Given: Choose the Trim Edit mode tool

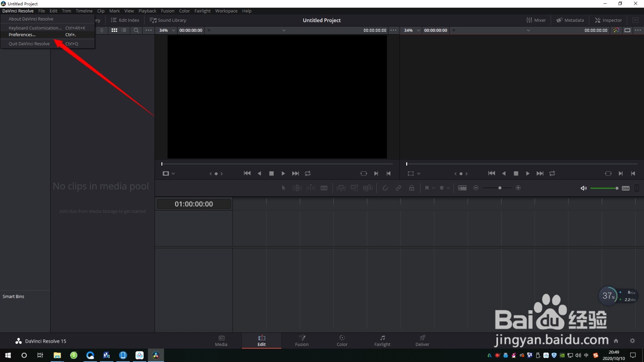Looking at the screenshot, I should point(297,188).
